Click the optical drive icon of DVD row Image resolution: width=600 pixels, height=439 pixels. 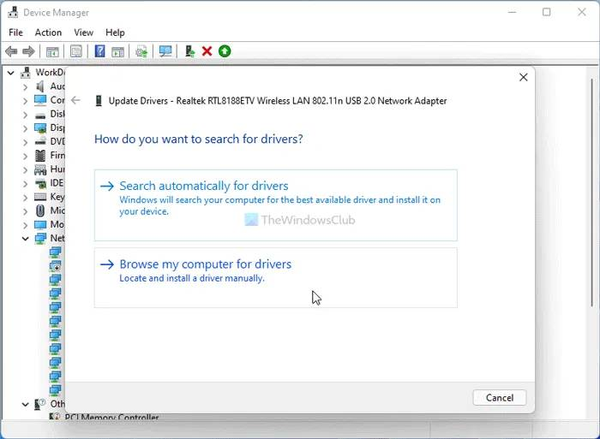(x=40, y=142)
